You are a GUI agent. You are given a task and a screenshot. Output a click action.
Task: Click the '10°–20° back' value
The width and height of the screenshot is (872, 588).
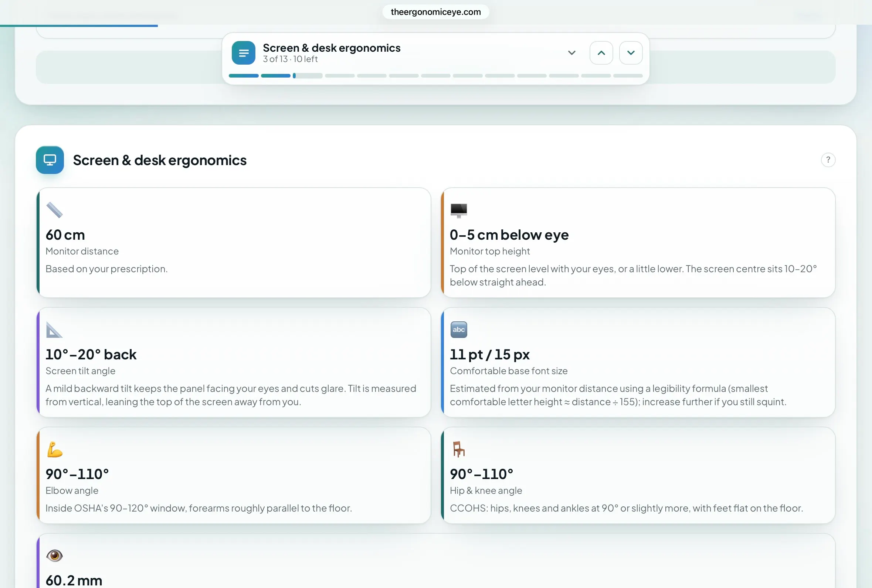click(x=91, y=355)
